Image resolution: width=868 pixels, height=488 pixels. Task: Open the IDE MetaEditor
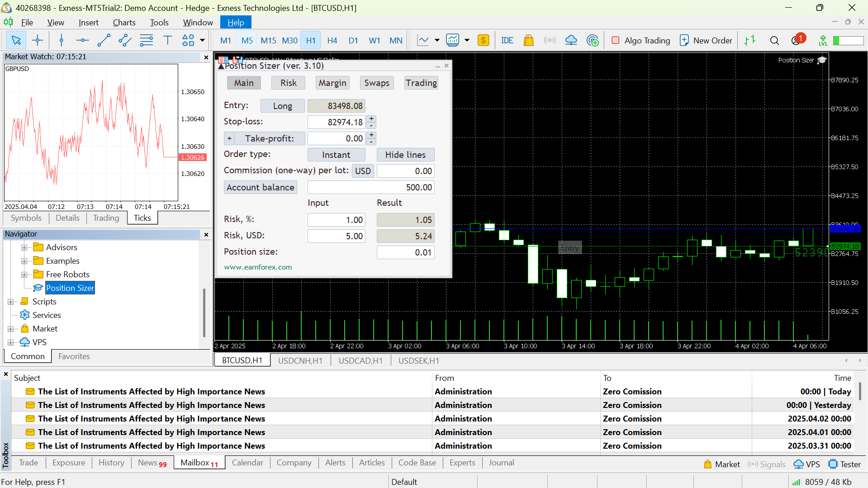click(507, 41)
